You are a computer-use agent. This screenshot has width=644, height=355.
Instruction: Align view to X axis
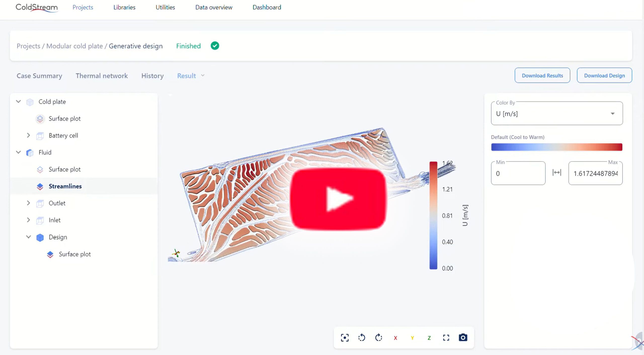395,338
